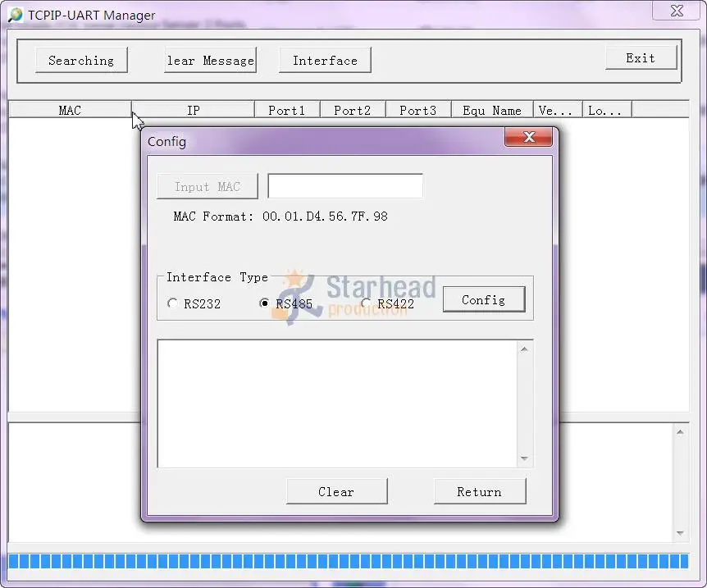Viewport: 707px width, 588px height.
Task: Select the Ve... column header
Action: point(559,110)
